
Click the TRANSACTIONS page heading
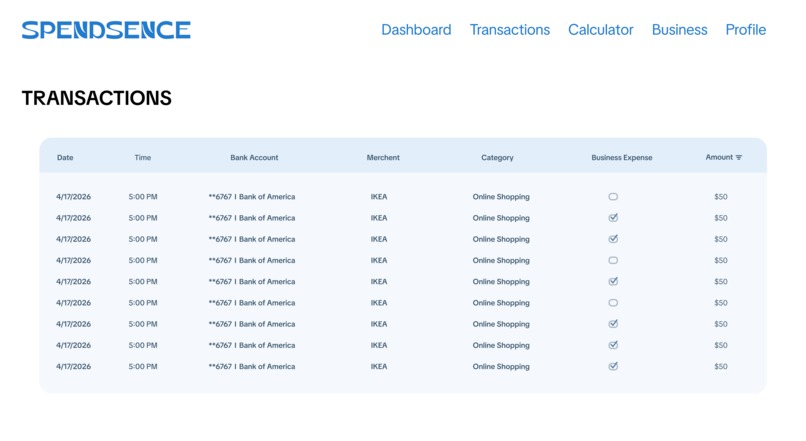[x=97, y=98]
